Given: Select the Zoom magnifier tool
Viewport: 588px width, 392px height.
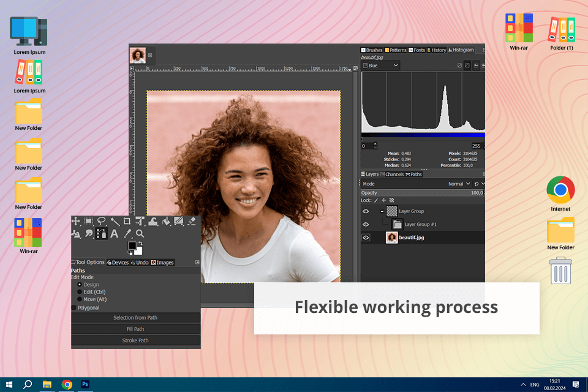Looking at the screenshot, I should tap(140, 234).
